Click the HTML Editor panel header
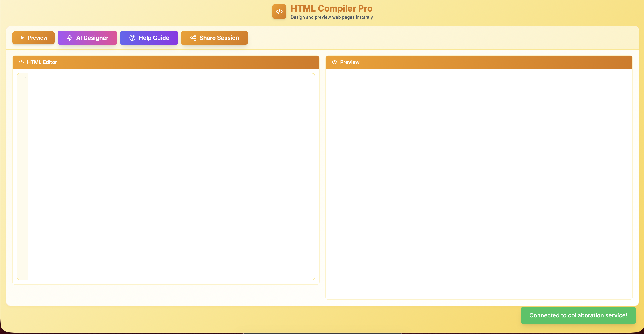 [x=166, y=62]
